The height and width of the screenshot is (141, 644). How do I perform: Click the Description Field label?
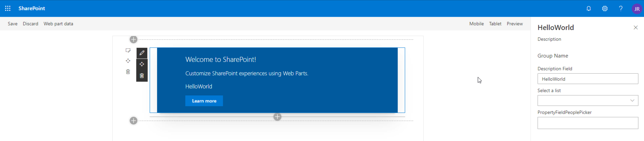pyautogui.click(x=555, y=69)
